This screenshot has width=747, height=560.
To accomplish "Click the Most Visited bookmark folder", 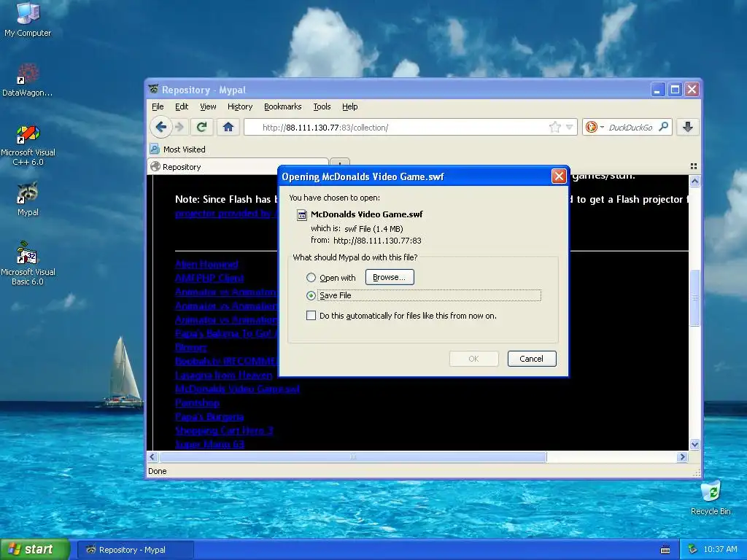I will click(x=178, y=149).
